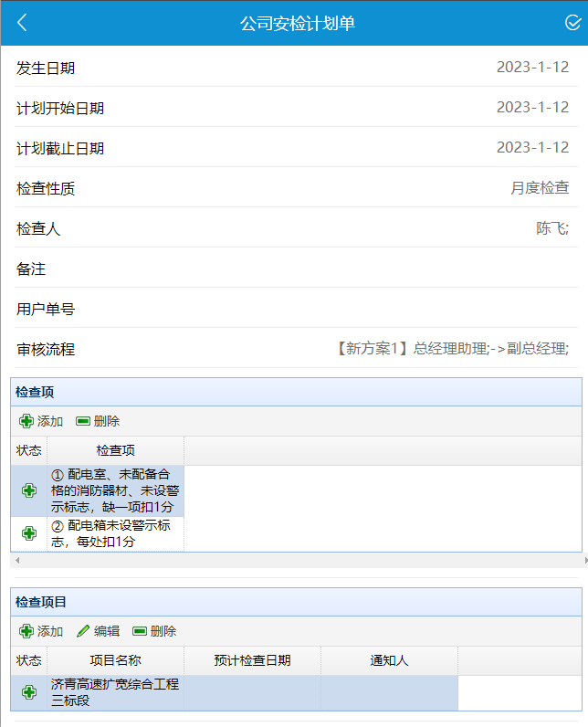
Task: Click 删除 in the 检查项 toolbar
Action: click(98, 421)
